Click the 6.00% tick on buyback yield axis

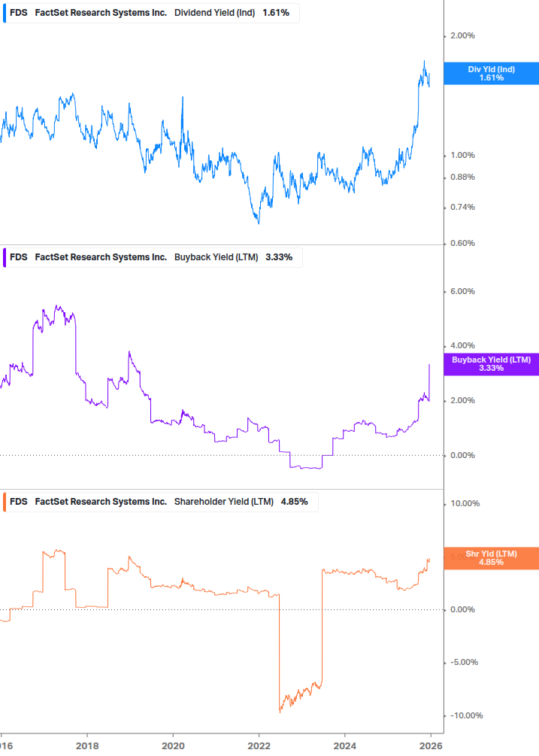[462, 291]
